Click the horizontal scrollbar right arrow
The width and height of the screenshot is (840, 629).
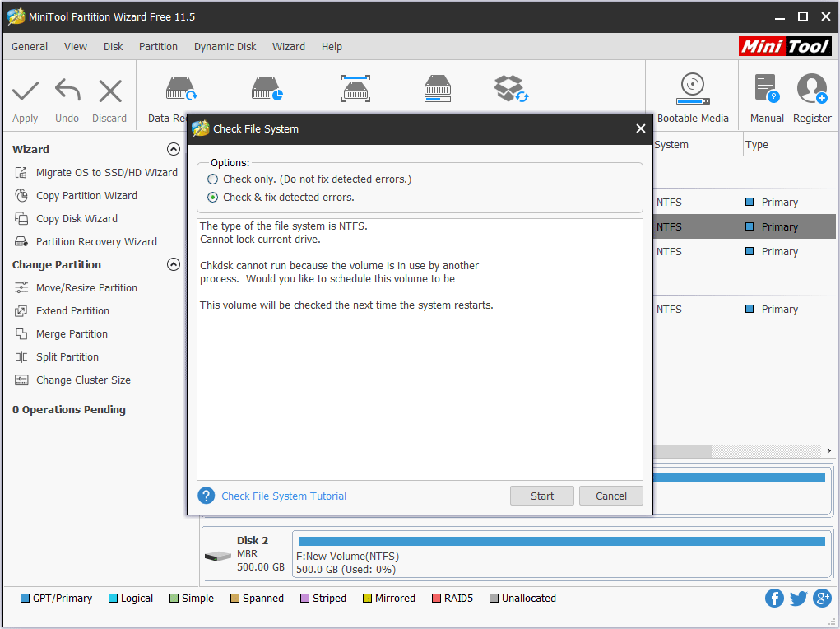pyautogui.click(x=828, y=450)
